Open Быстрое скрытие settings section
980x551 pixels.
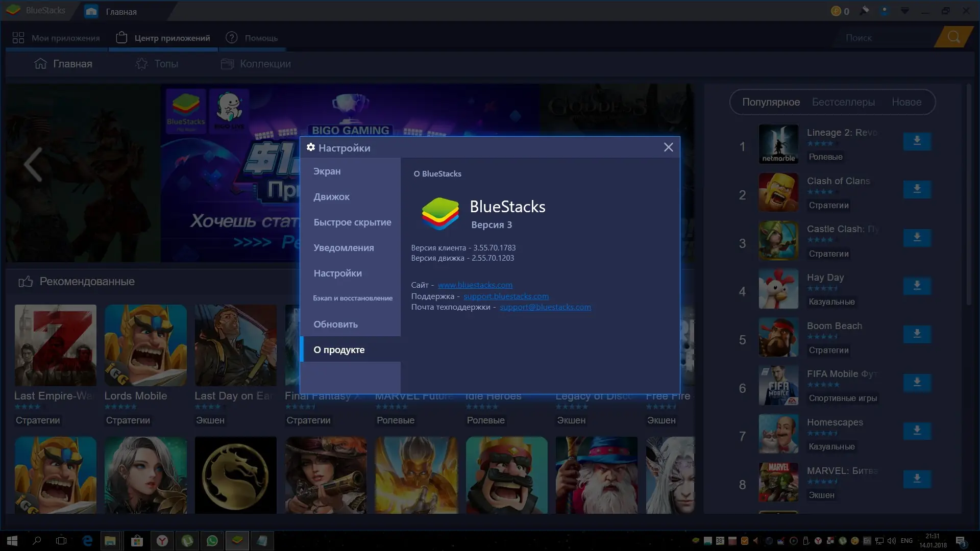pyautogui.click(x=352, y=222)
